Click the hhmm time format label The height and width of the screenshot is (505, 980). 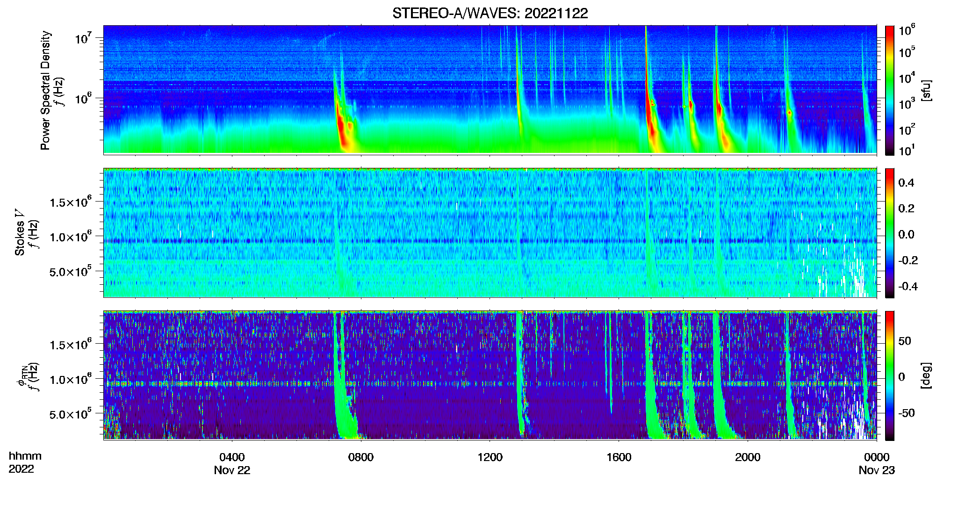point(25,456)
